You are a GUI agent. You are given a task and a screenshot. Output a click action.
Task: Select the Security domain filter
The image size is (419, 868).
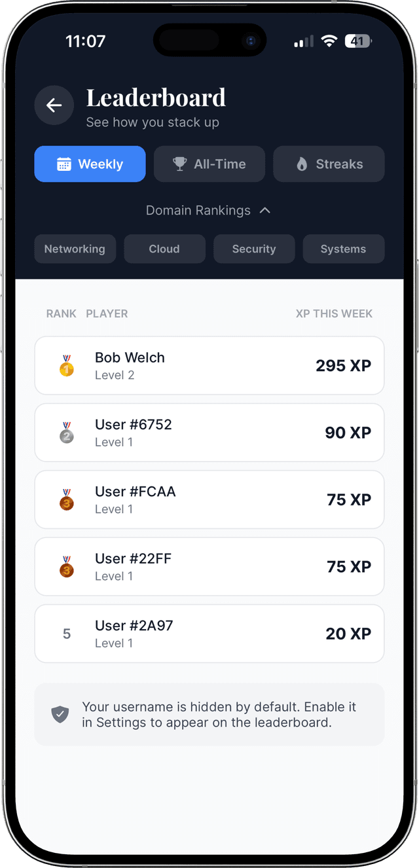click(x=254, y=249)
